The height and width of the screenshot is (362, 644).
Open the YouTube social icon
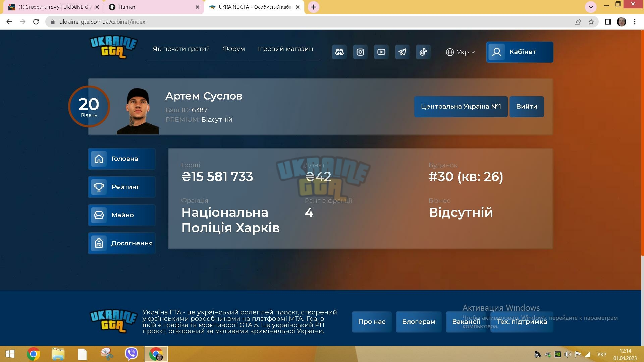[x=381, y=52]
